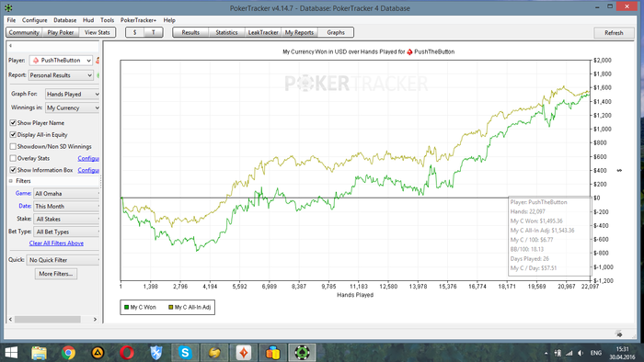644x362 pixels.
Task: Click the icon in the status bar corner
Action: click(619, 334)
